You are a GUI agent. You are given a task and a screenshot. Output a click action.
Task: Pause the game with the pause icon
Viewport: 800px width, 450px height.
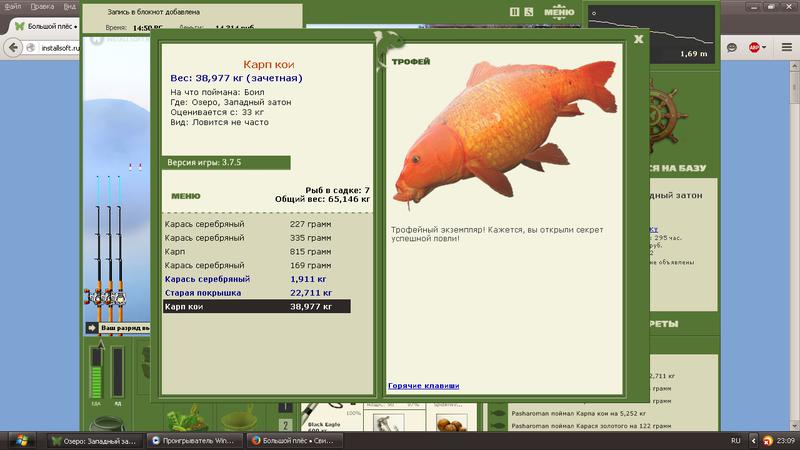click(x=514, y=12)
